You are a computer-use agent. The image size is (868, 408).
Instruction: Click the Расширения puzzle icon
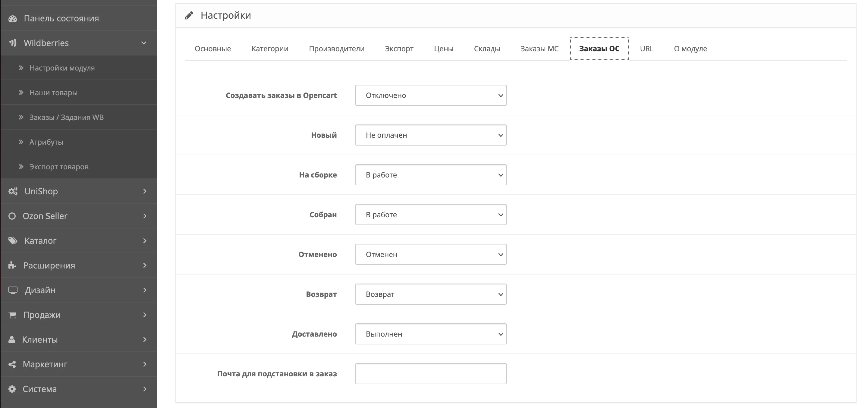pos(12,265)
